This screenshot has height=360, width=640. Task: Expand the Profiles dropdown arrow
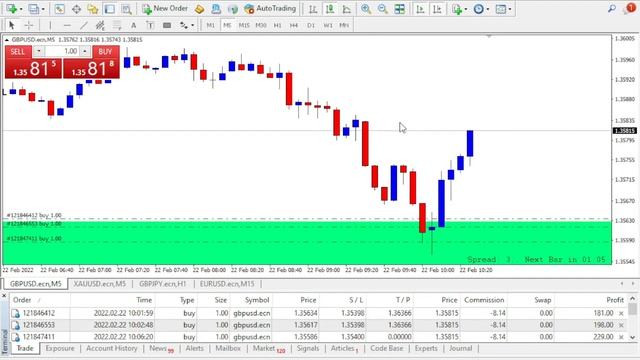[x=43, y=9]
